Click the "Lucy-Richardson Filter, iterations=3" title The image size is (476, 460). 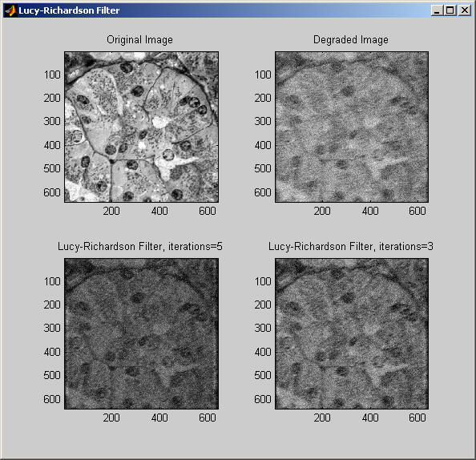[351, 246]
